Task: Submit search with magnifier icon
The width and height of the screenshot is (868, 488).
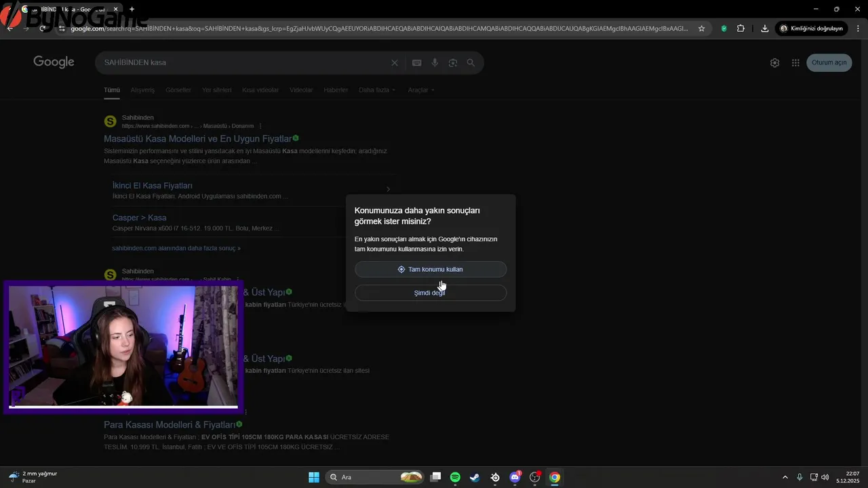Action: (471, 62)
